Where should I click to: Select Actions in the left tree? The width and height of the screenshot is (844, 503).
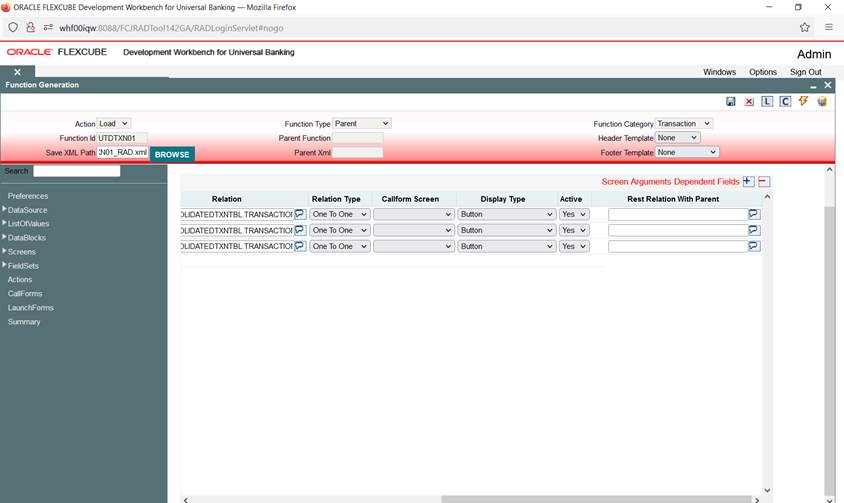tap(20, 280)
